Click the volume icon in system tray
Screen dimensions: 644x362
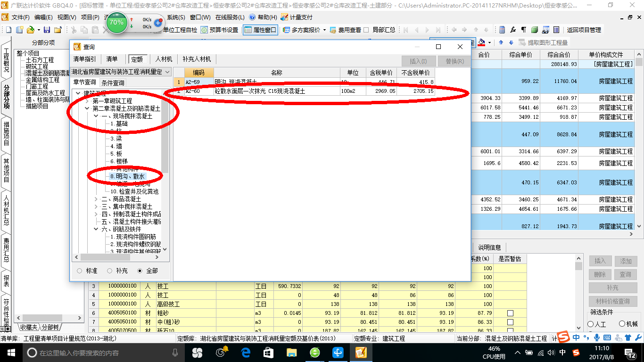pyautogui.click(x=552, y=353)
